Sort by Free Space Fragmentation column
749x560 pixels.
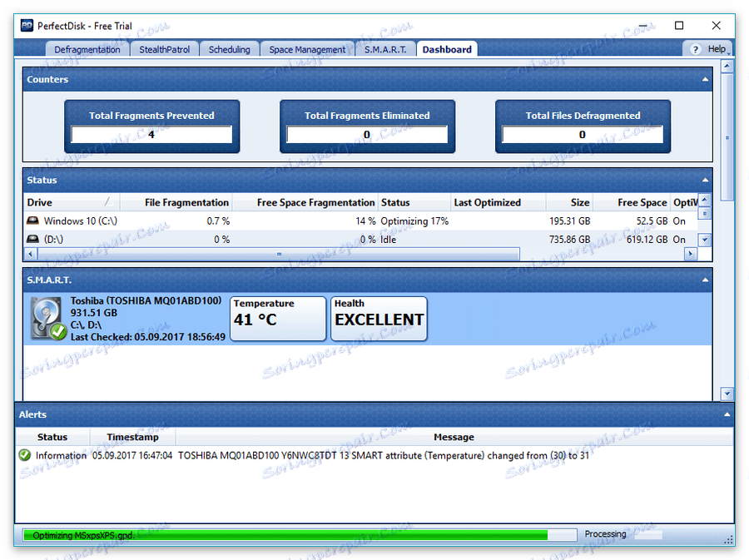click(x=305, y=202)
